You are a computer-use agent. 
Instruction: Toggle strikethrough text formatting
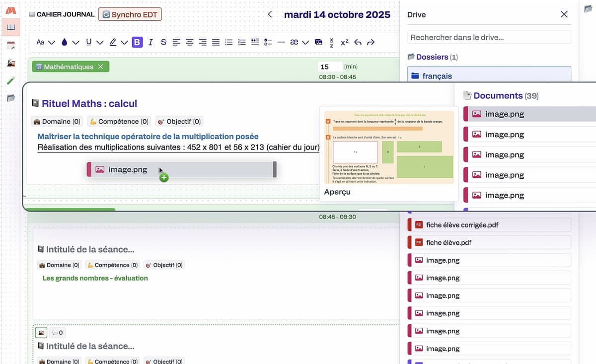pos(163,42)
